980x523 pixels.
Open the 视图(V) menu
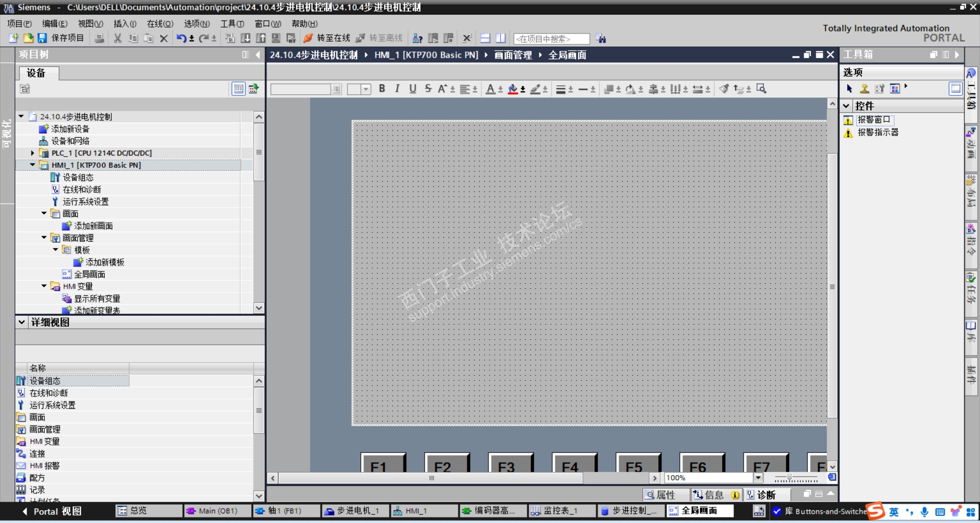(x=90, y=23)
